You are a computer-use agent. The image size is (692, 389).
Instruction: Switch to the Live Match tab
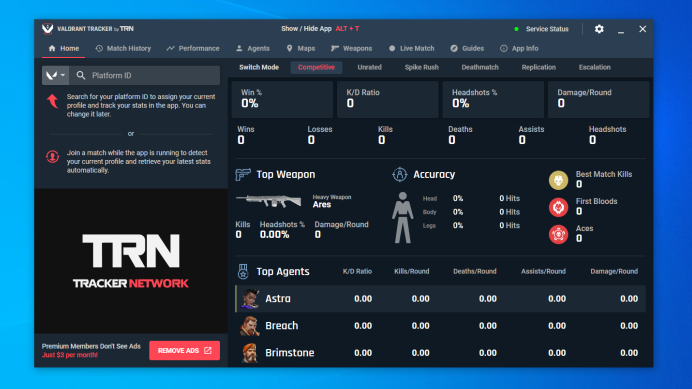point(411,49)
